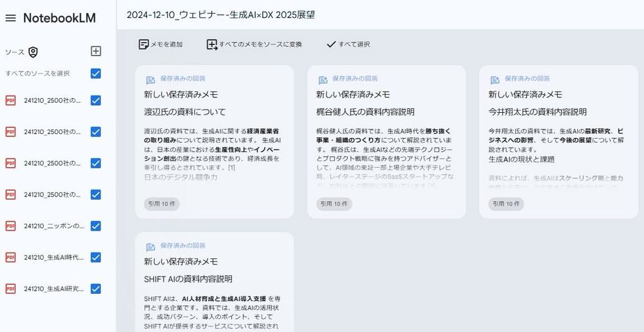The height and width of the screenshot is (332, 644).
Task: Click the shield icon beside ソース
Action: click(33, 52)
